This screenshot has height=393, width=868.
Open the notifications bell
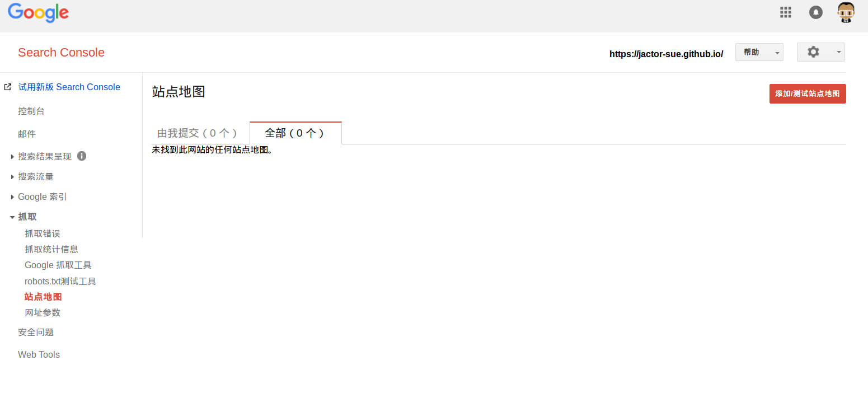tap(816, 12)
